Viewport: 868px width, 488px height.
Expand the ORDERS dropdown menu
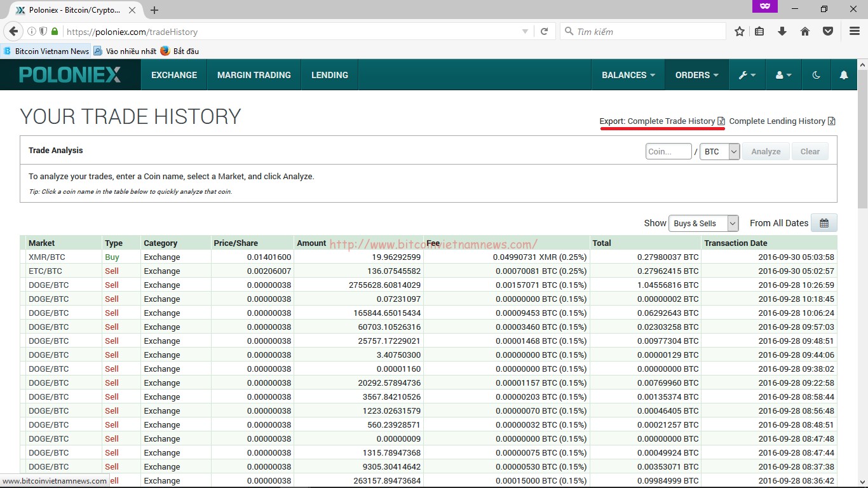click(697, 75)
